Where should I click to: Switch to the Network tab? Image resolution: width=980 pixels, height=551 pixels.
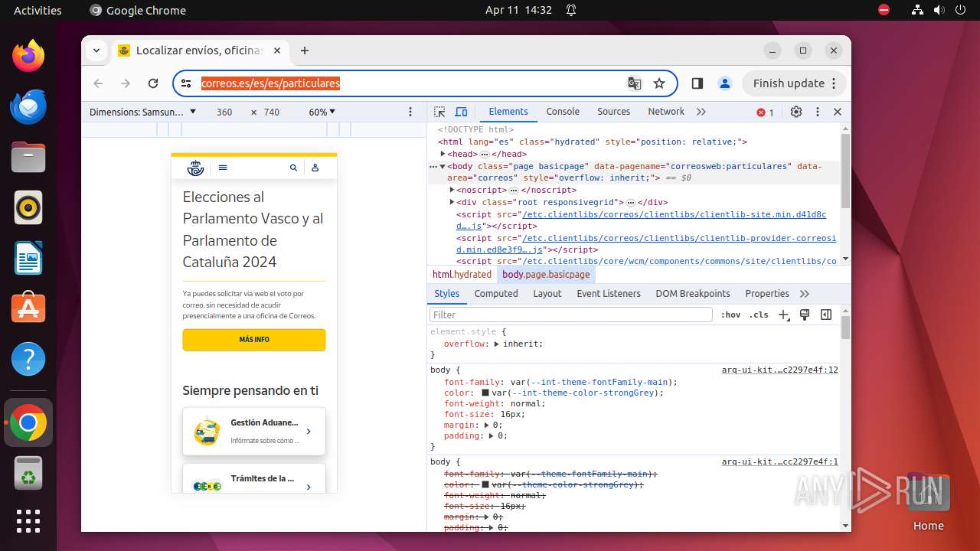pos(666,112)
